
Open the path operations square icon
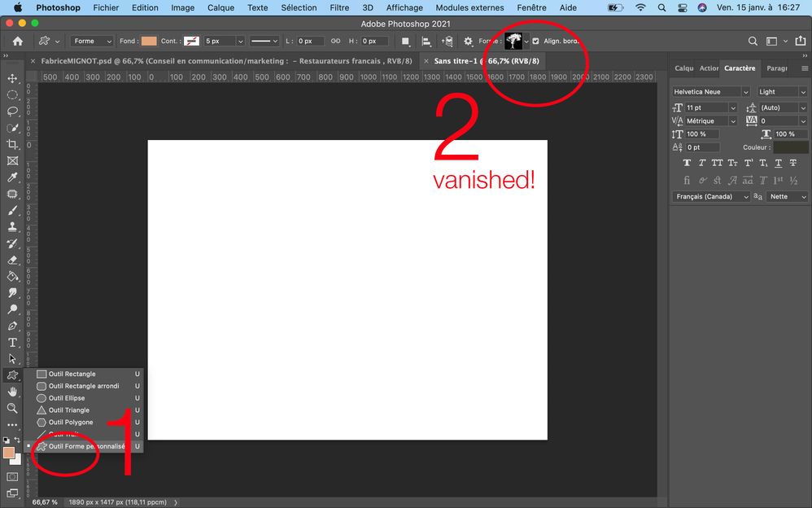click(405, 41)
